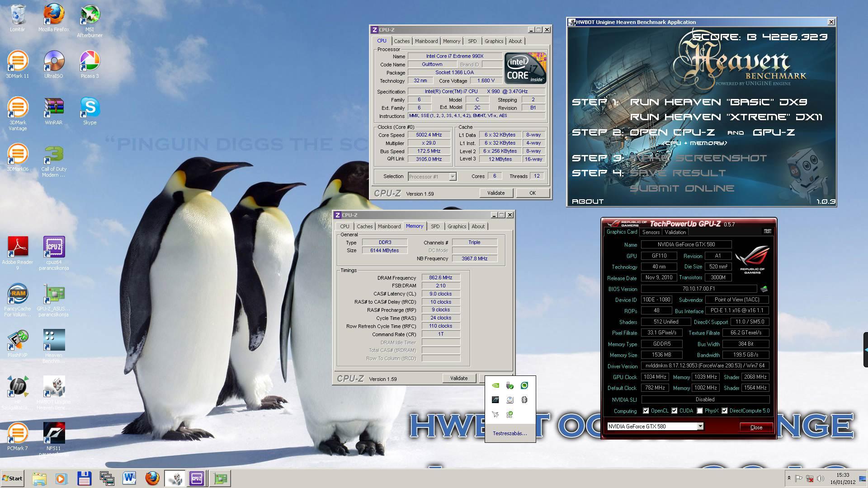Open the CPU-Z taskbar button

pos(197,479)
